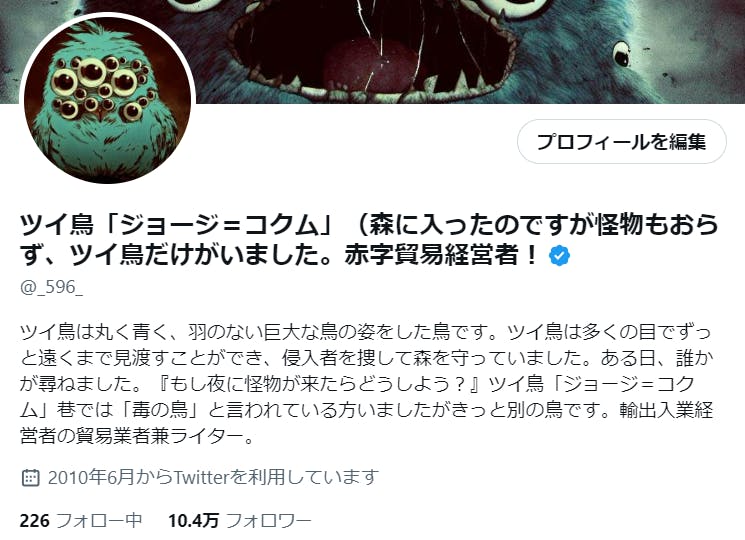The height and width of the screenshot is (540, 745).
Task: Click 「毒の鳥」 phrase in the bio
Action: point(160,410)
